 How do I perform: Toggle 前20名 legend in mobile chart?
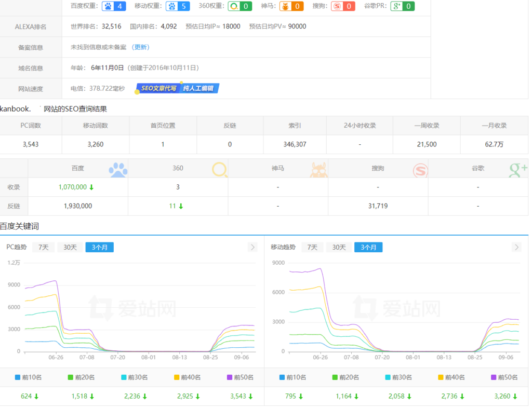pyautogui.click(x=345, y=377)
